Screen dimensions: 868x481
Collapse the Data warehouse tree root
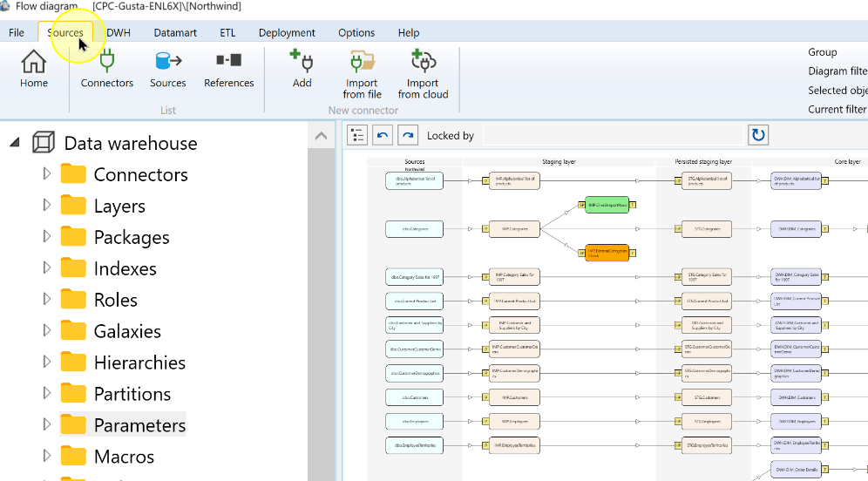15,143
